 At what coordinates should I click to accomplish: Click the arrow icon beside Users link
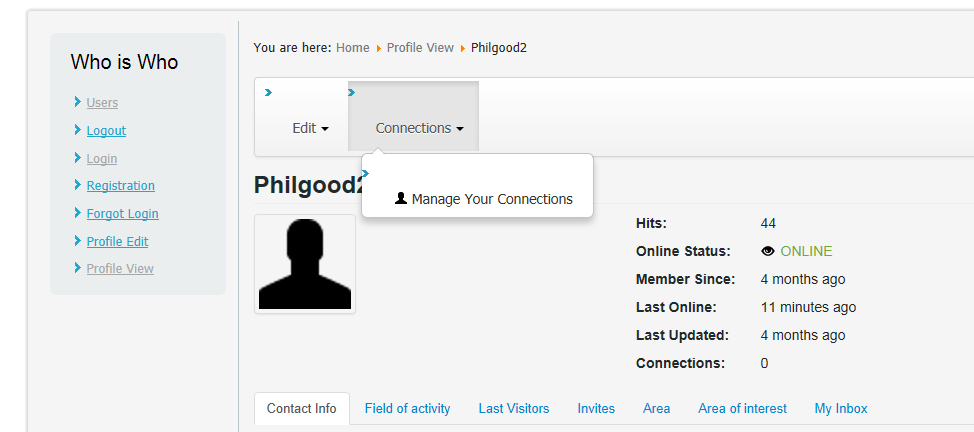(x=78, y=101)
